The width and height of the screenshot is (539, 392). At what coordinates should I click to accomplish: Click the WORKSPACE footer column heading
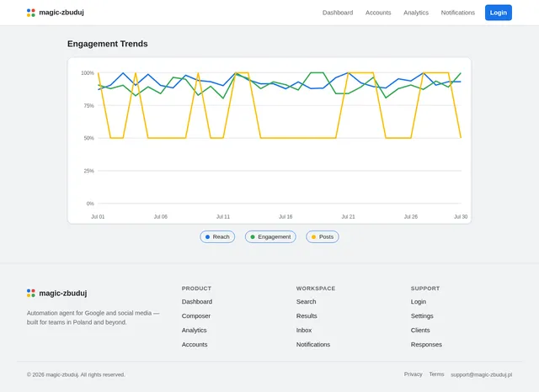(316, 289)
